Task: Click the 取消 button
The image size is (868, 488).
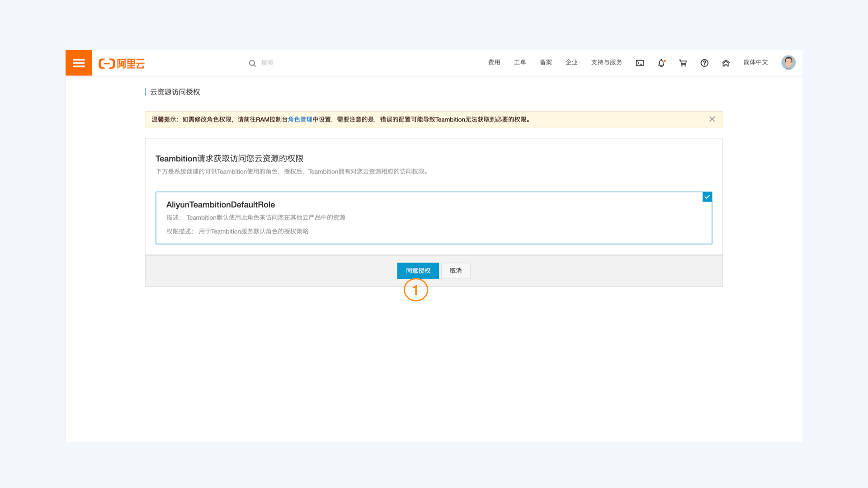Action: coord(456,271)
